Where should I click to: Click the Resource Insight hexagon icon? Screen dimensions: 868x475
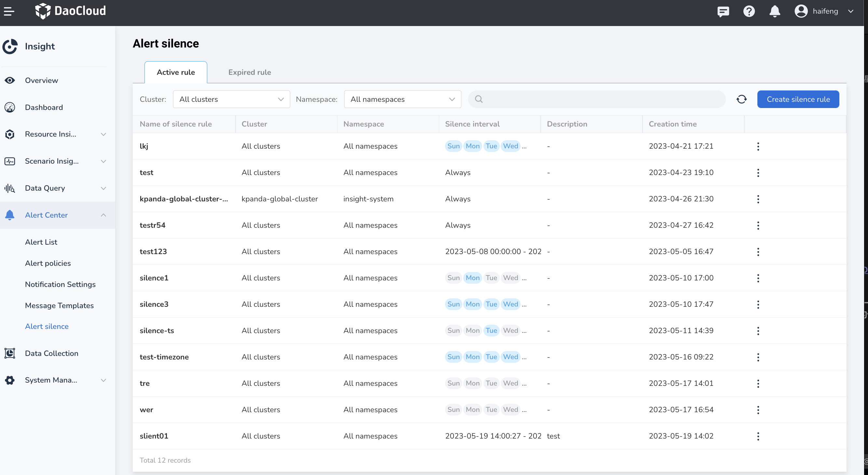10,134
